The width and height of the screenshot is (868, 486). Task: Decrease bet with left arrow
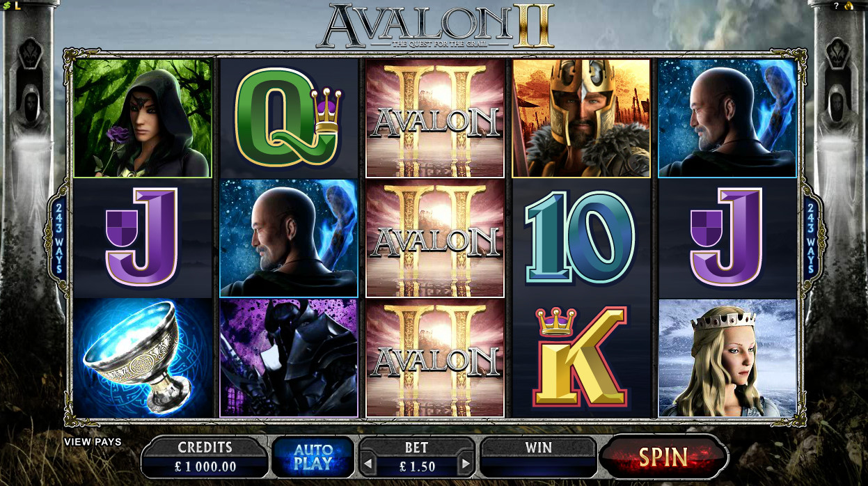(x=367, y=464)
